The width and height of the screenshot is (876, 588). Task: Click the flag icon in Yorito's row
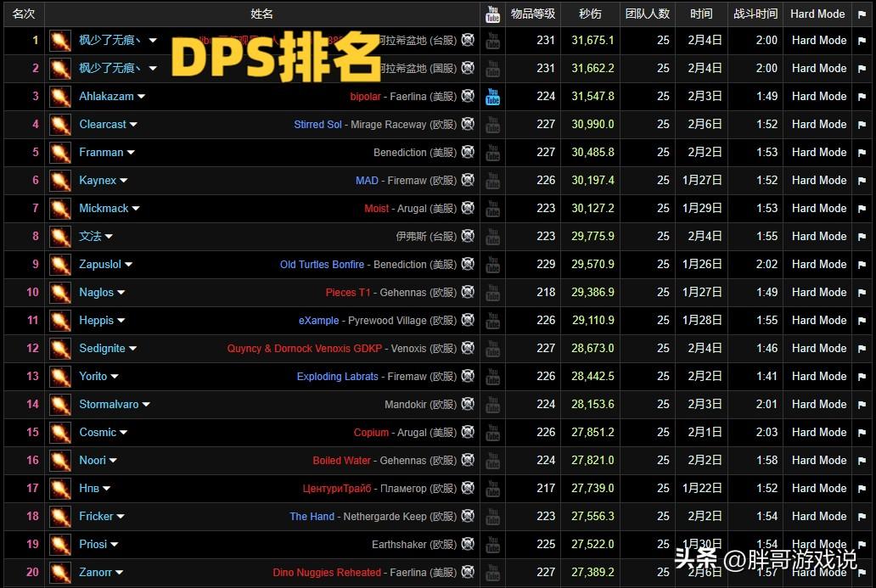pyautogui.click(x=862, y=377)
